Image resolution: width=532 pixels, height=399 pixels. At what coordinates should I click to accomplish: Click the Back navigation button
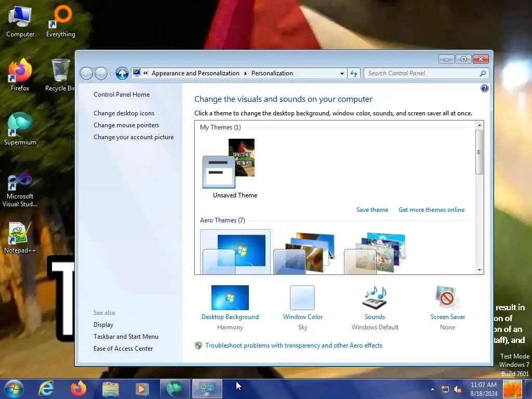pos(87,73)
